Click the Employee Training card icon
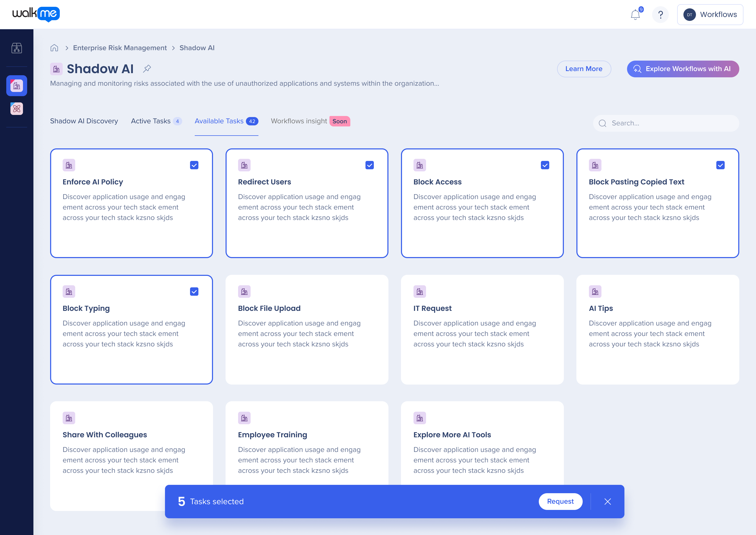 [x=244, y=418]
